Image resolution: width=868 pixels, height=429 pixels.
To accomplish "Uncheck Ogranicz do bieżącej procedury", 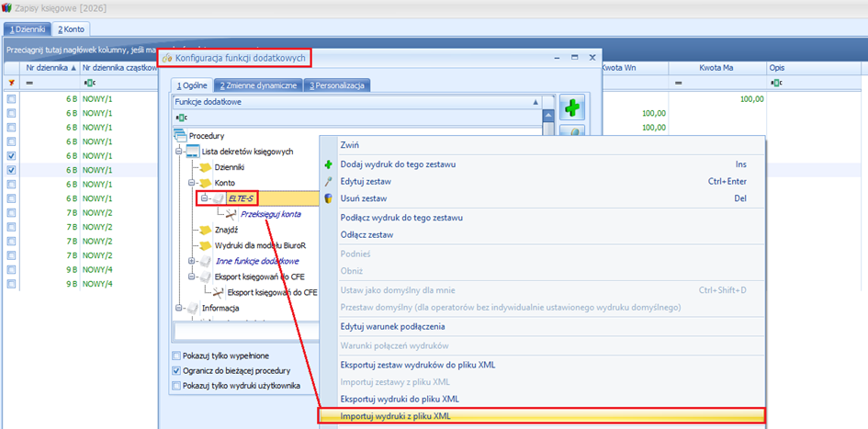I will point(176,371).
